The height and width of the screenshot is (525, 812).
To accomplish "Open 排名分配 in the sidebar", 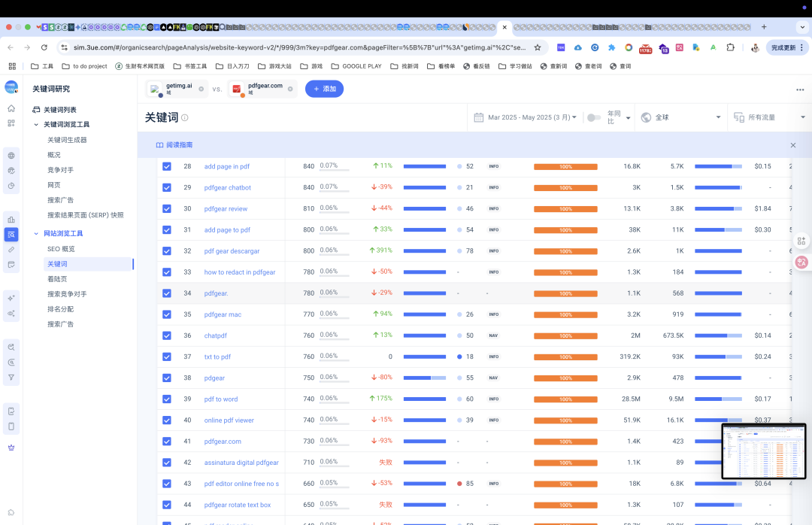I will click(x=61, y=309).
